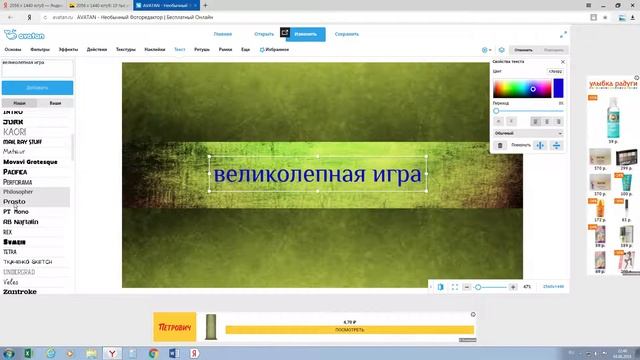Viewport: 640px width, 360px height.
Task: Set left text alignment
Action: pyautogui.click(x=536, y=121)
